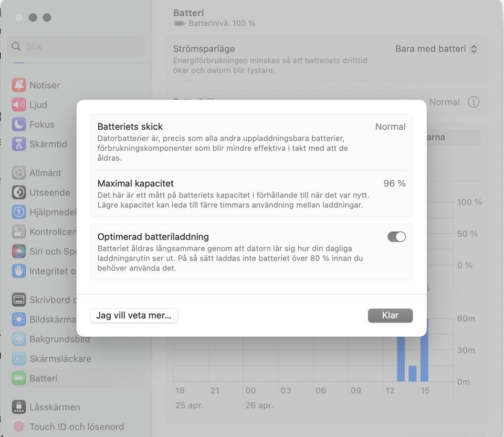
Task: Click the 25 apr. date label
Action: (x=189, y=405)
